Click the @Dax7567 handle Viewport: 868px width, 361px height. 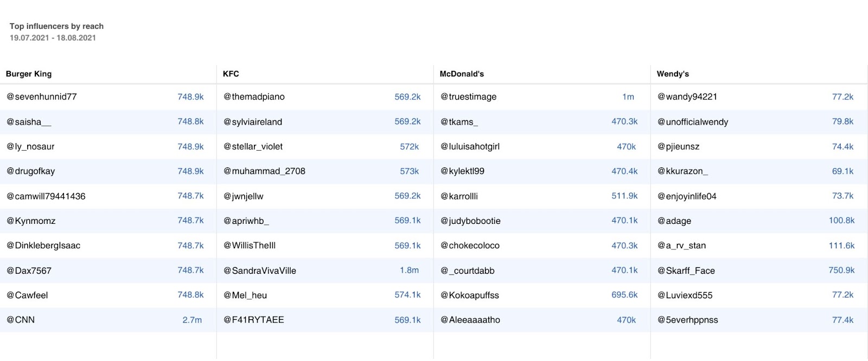[29, 270]
